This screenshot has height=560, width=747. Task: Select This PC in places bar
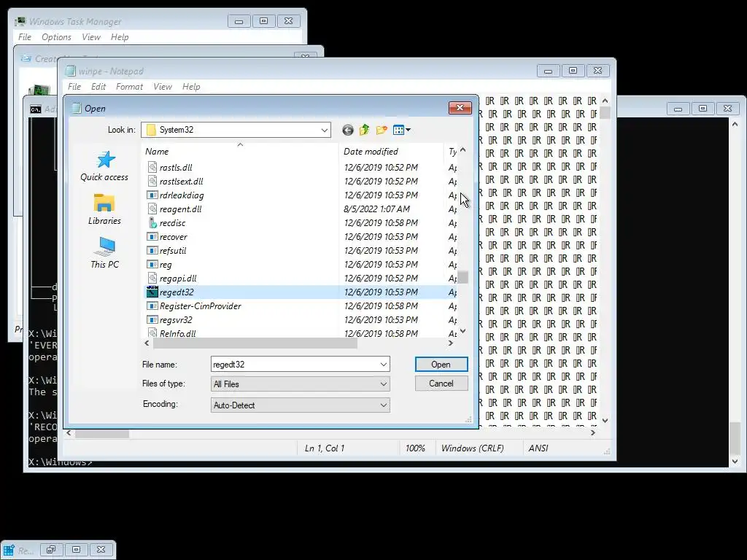pyautogui.click(x=104, y=253)
